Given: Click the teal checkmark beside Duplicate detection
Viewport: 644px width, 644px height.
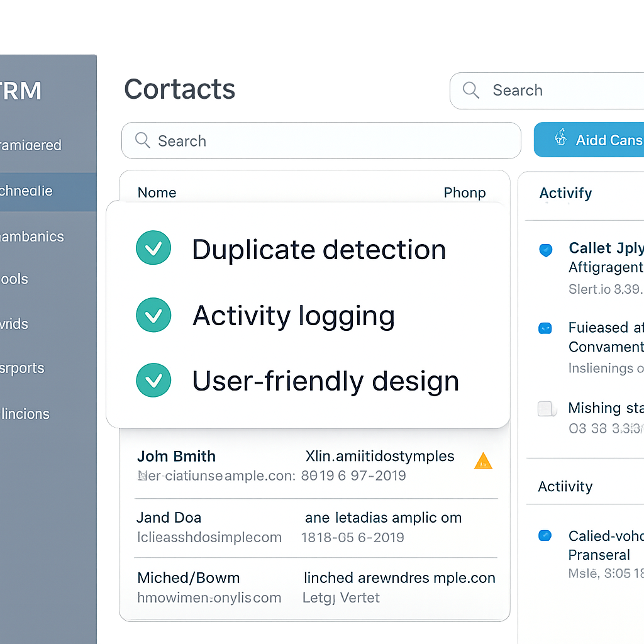Looking at the screenshot, I should [x=153, y=248].
